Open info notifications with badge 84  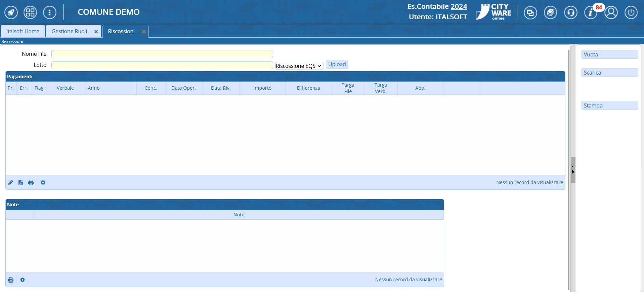[591, 13]
